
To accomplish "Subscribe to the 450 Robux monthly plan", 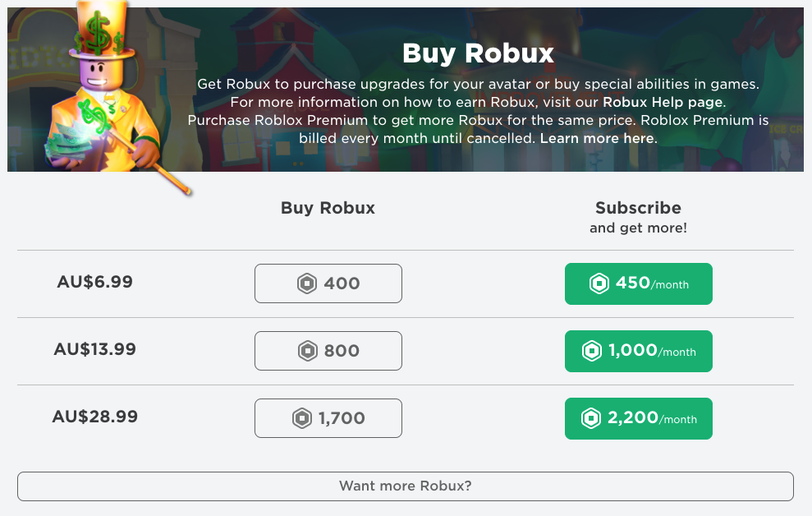I will pyautogui.click(x=638, y=283).
